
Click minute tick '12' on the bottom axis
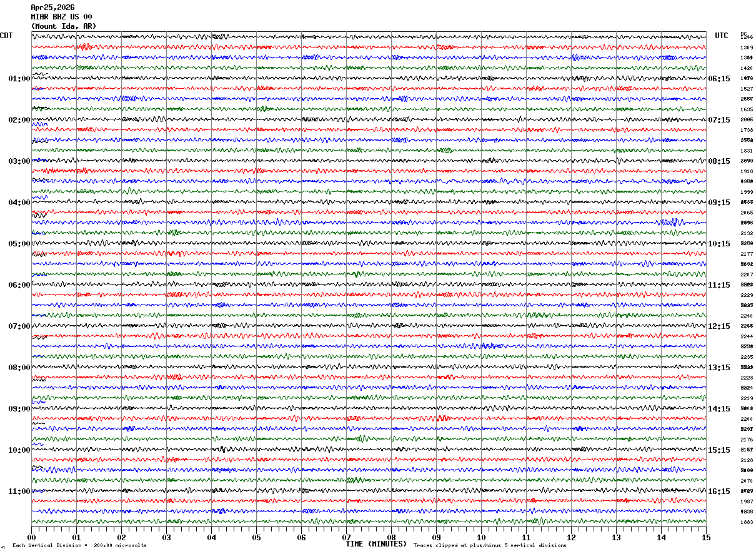571,536
